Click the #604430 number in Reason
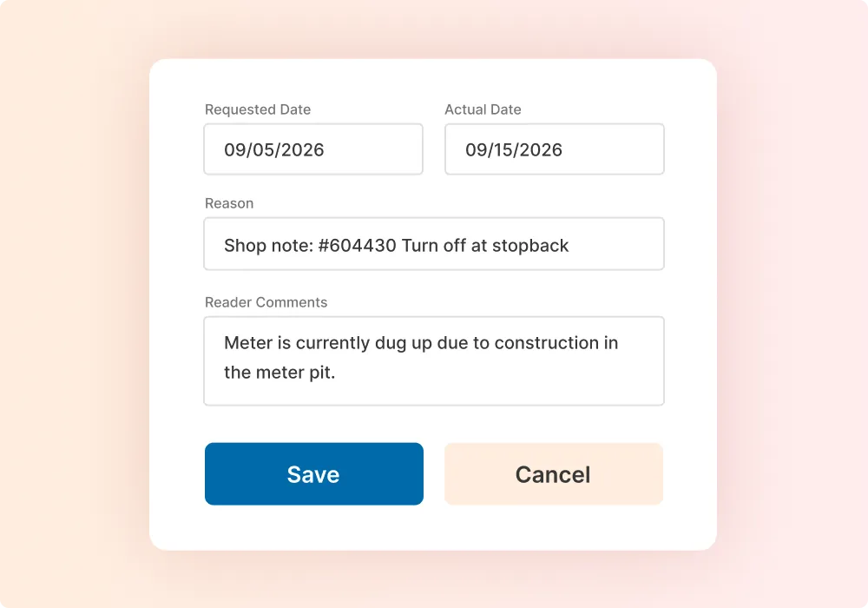The image size is (868, 608). [x=357, y=245]
